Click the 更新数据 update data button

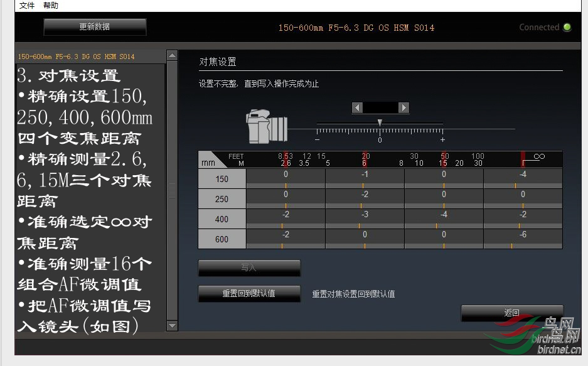(x=94, y=26)
